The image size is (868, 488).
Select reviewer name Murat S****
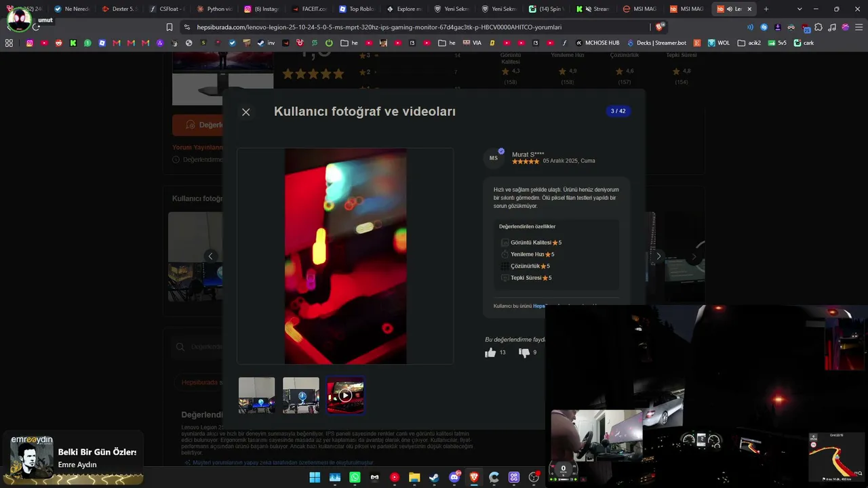click(528, 155)
